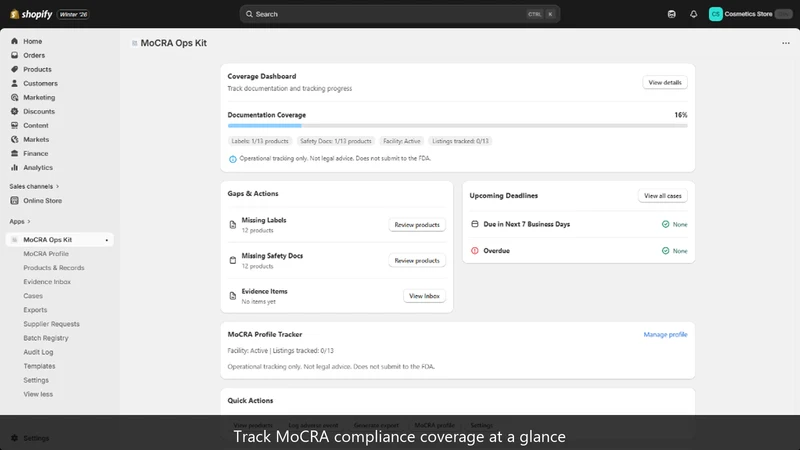Screen dimensions: 800x450
Task: Click the info icon beside Operational tracking note
Action: pos(233,159)
